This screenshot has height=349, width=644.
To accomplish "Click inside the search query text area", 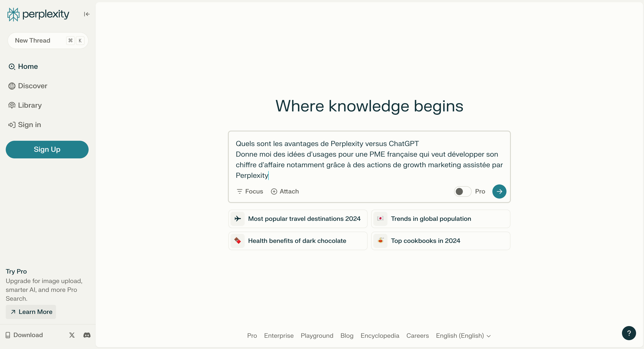I will coord(369,159).
